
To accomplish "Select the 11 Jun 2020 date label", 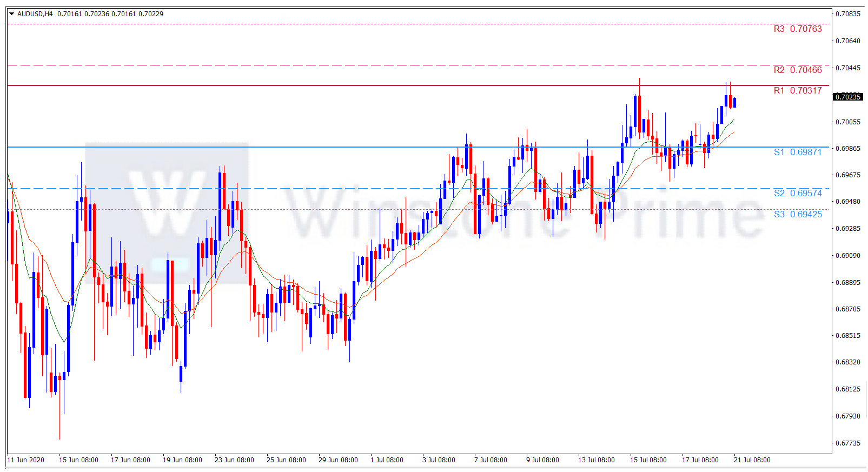I will tap(26, 460).
